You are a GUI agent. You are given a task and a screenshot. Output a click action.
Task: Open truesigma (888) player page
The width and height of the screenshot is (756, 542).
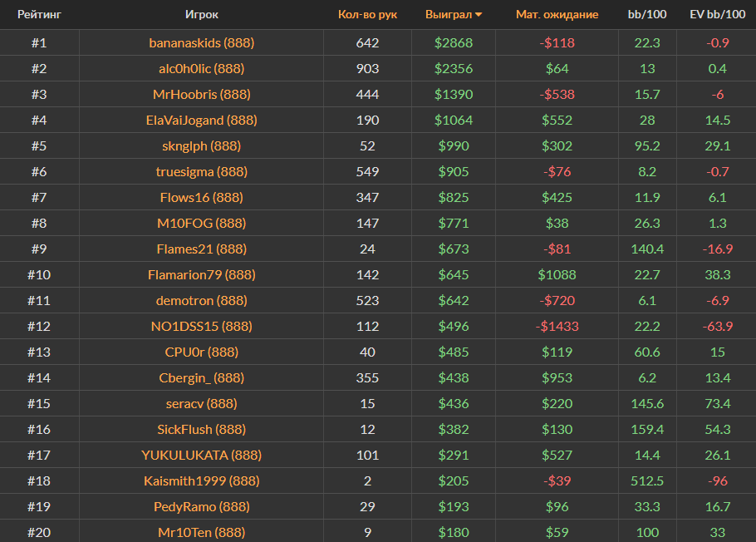point(202,171)
